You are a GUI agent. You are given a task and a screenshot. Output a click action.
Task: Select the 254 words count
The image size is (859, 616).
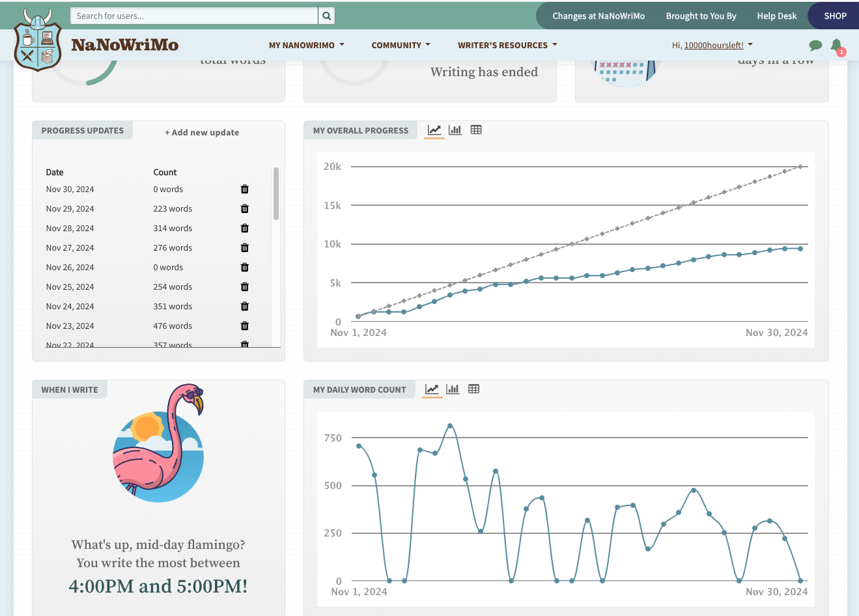173,287
